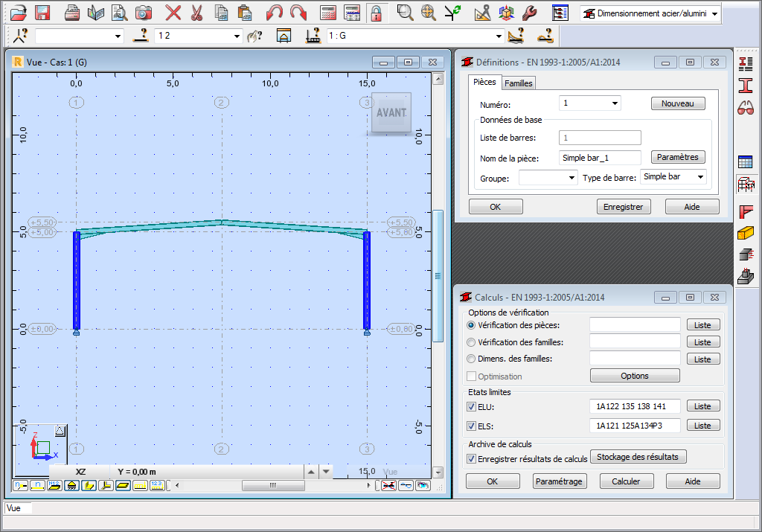The width and height of the screenshot is (762, 532).
Task: Click the Paste clipboard icon
Action: (x=245, y=13)
